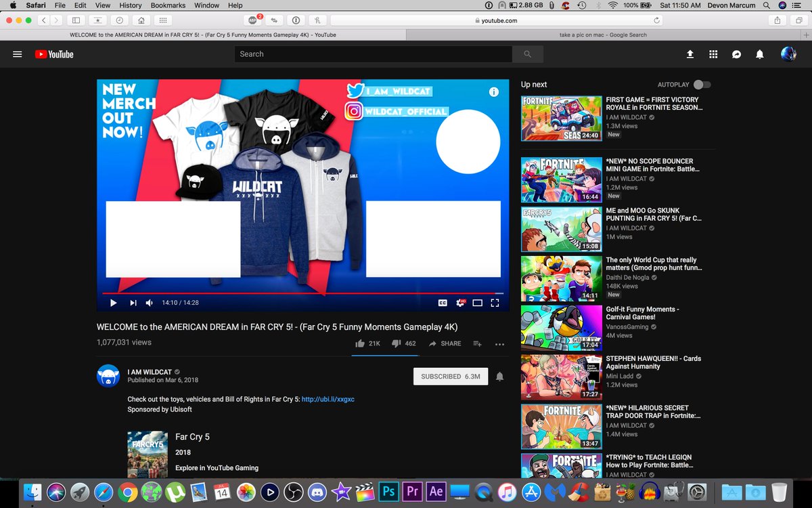
Task: Open the View menu
Action: coord(102,5)
